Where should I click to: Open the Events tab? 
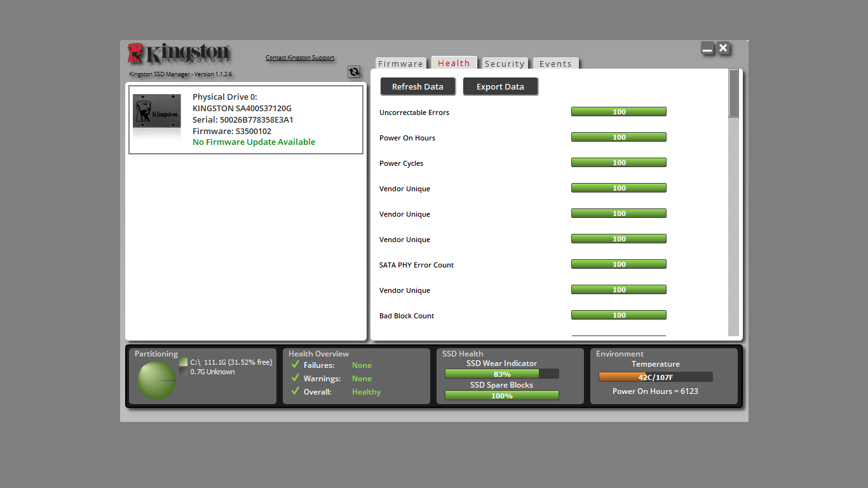tap(555, 64)
